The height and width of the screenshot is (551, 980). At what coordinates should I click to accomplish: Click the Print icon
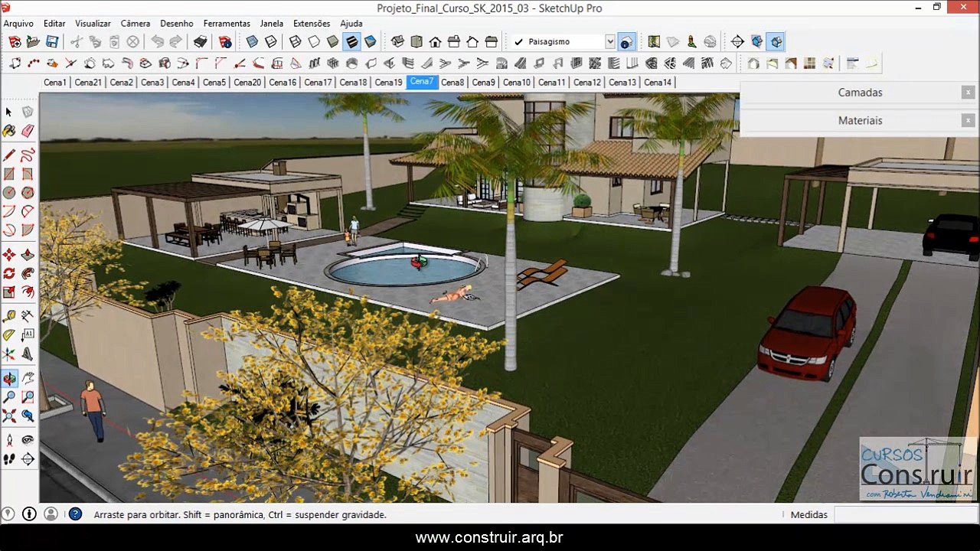click(x=200, y=41)
